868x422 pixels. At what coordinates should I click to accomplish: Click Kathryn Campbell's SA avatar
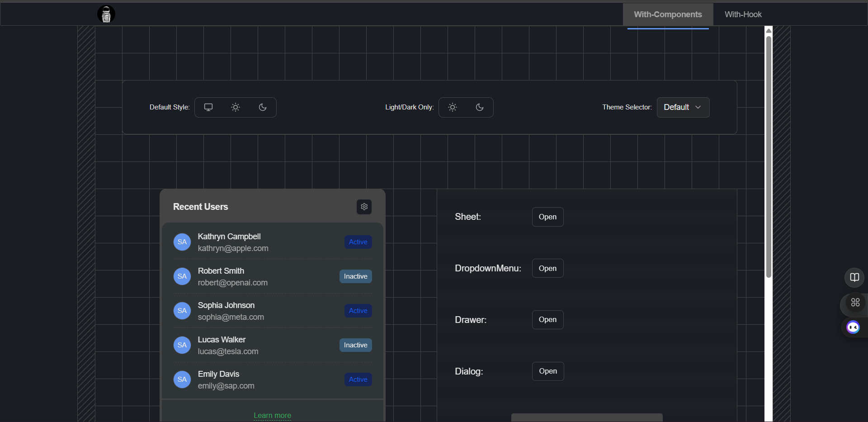point(182,242)
